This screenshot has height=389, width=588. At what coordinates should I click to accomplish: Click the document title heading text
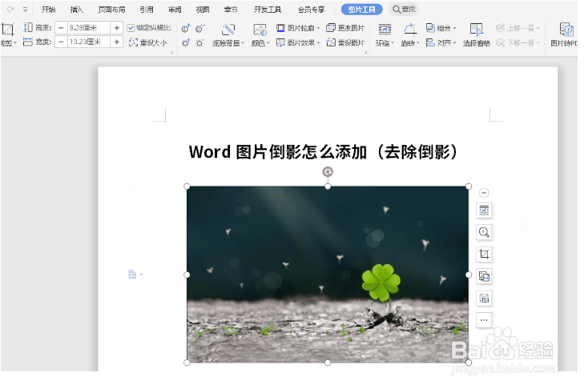[323, 152]
